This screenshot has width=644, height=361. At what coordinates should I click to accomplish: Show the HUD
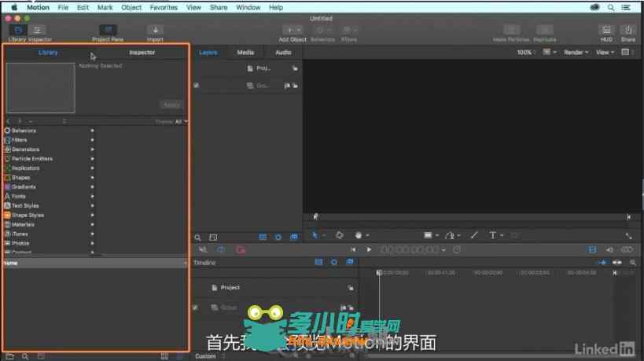(606, 30)
